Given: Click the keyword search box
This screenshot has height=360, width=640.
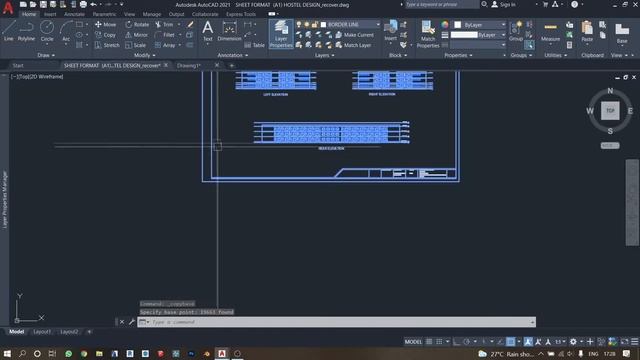Looking at the screenshot, I should [x=441, y=4].
